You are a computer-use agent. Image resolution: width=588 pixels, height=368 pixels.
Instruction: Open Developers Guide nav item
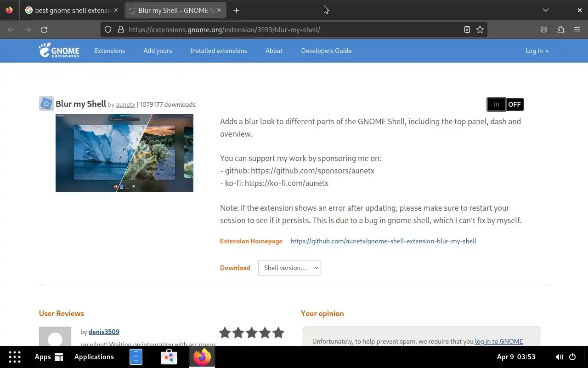[326, 51]
